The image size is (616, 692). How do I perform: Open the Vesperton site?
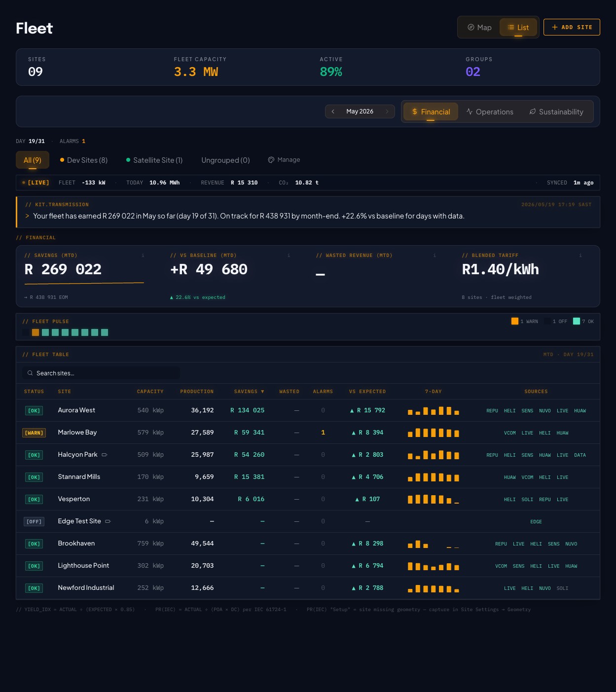pyautogui.click(x=74, y=499)
